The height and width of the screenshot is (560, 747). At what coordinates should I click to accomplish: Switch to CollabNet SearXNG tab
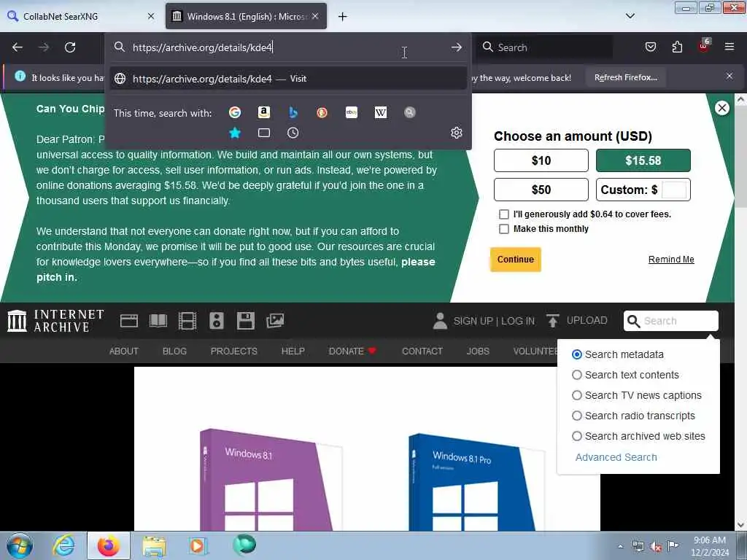[x=82, y=16]
